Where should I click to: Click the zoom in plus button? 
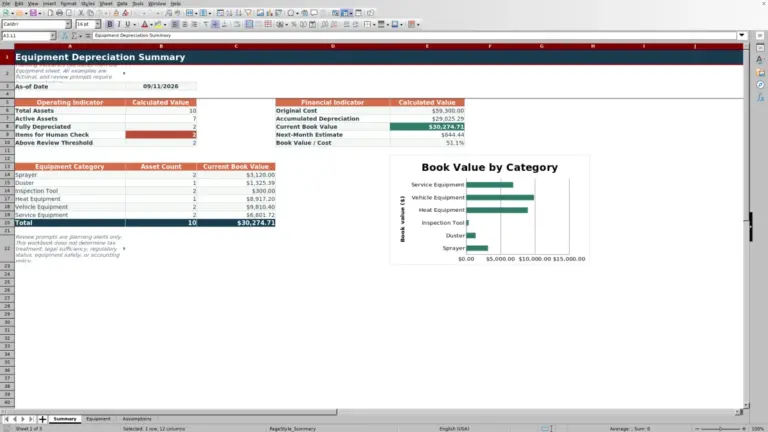[x=744, y=429]
